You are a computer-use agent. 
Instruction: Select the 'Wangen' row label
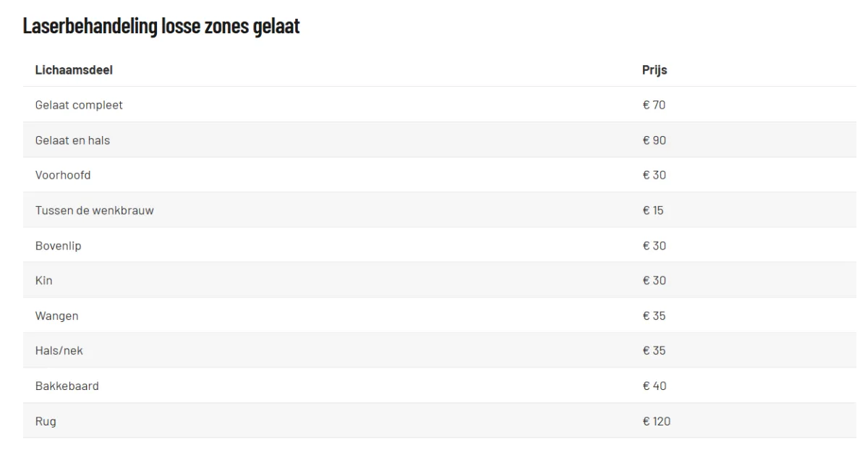(56, 316)
